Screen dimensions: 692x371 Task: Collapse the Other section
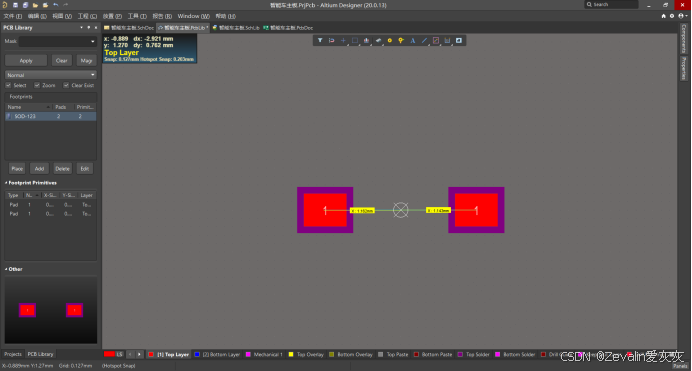coord(6,269)
